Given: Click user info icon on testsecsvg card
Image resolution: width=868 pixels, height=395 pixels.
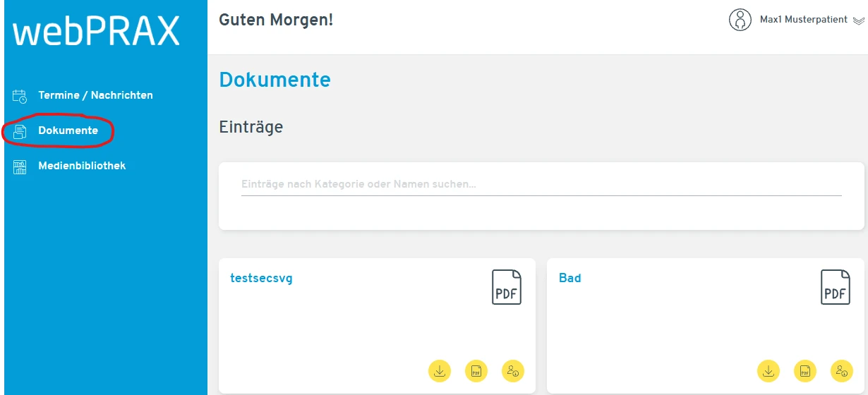Looking at the screenshot, I should [x=513, y=370].
